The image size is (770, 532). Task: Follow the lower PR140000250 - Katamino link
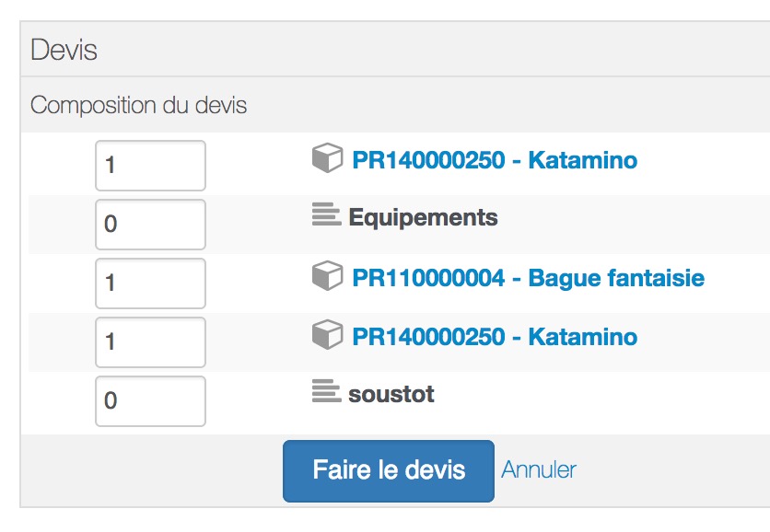pyautogui.click(x=495, y=337)
